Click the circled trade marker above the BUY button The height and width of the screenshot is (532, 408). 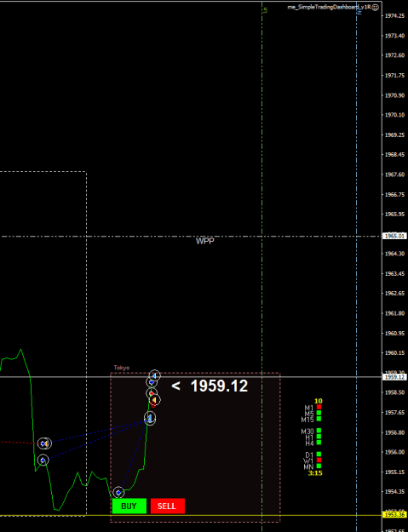coord(118,492)
